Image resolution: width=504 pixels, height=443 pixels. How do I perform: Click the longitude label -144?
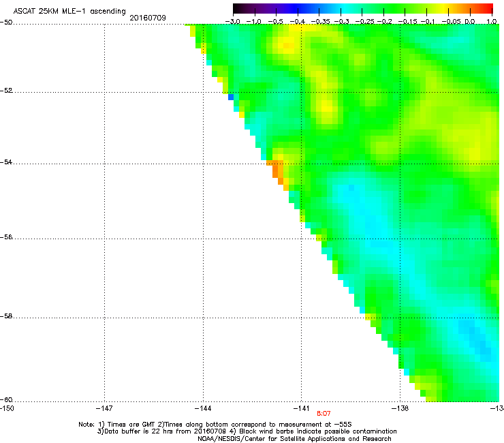[x=203, y=408]
